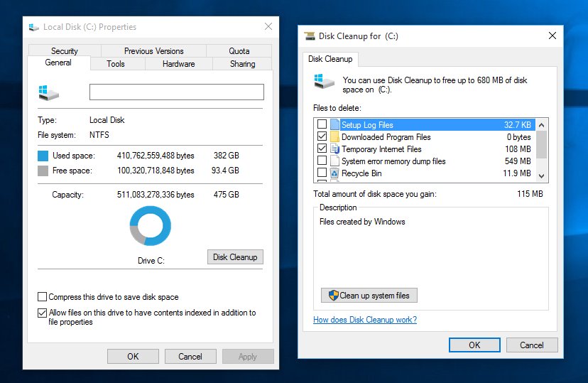Click the Drive C: label under chart
This screenshot has height=383, width=588.
pos(151,260)
